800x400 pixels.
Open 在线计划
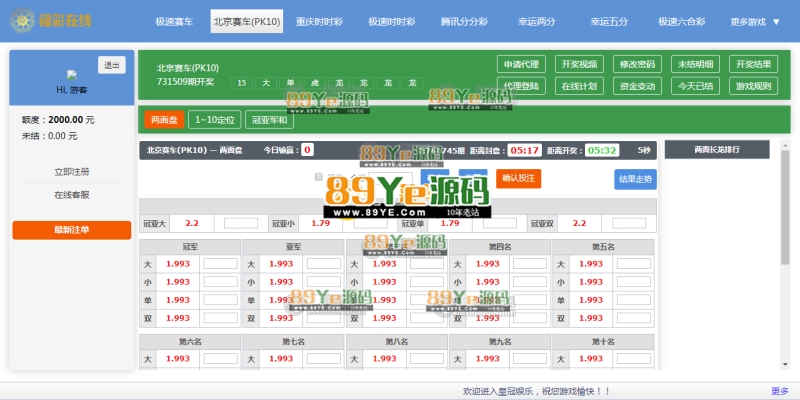pos(579,86)
